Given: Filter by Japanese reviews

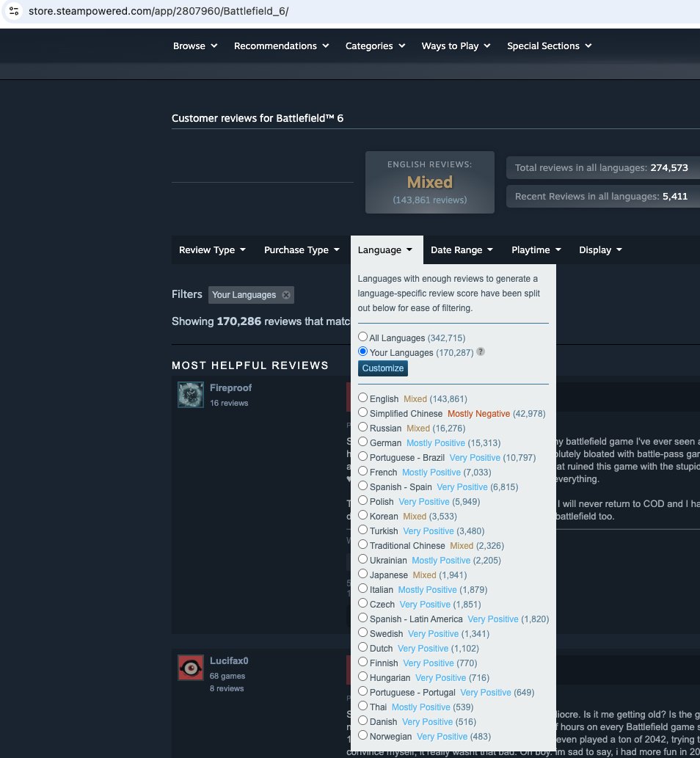Looking at the screenshot, I should 362,573.
